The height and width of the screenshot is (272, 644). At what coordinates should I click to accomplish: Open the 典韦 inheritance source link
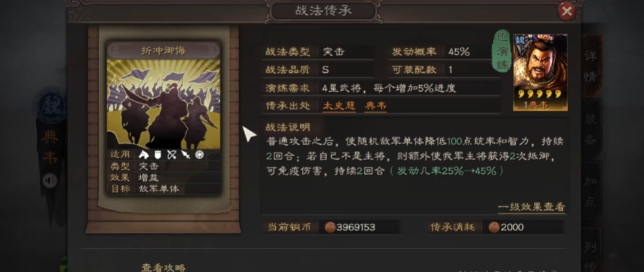(x=375, y=106)
